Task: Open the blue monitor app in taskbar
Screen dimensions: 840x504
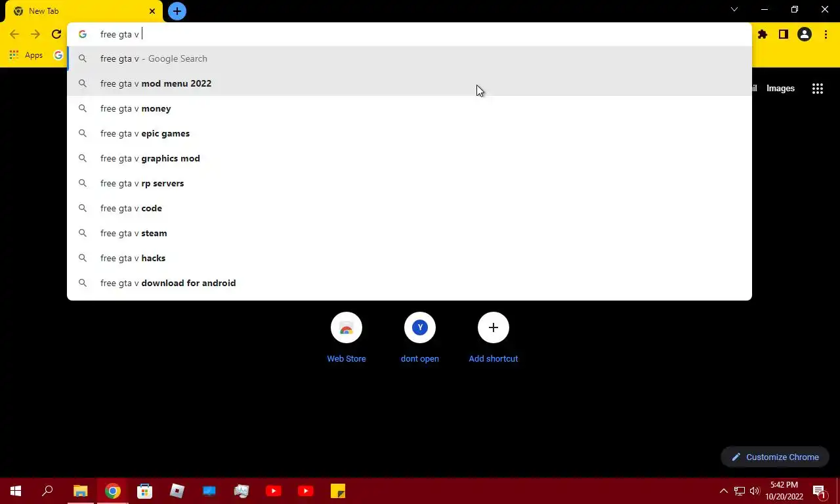Action: coord(209,491)
